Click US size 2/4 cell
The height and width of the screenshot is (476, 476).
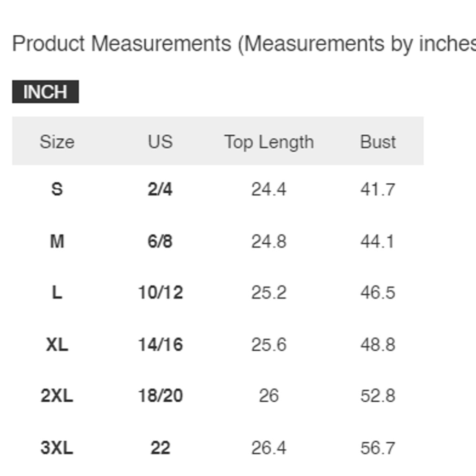[x=160, y=189]
